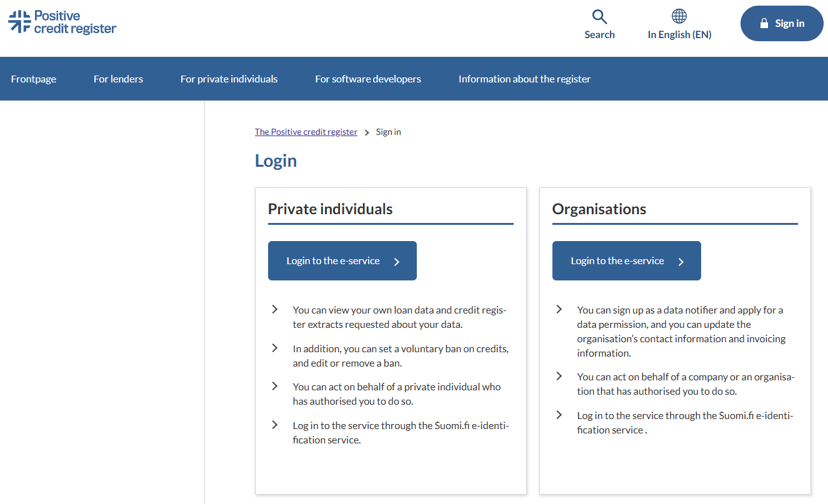This screenshot has width=828, height=504.
Task: Click the lock icon on Sign in
Action: [x=764, y=24]
